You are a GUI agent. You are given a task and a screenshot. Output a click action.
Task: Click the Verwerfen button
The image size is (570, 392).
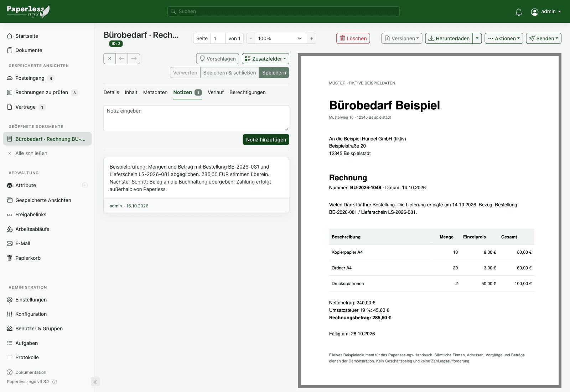(185, 73)
